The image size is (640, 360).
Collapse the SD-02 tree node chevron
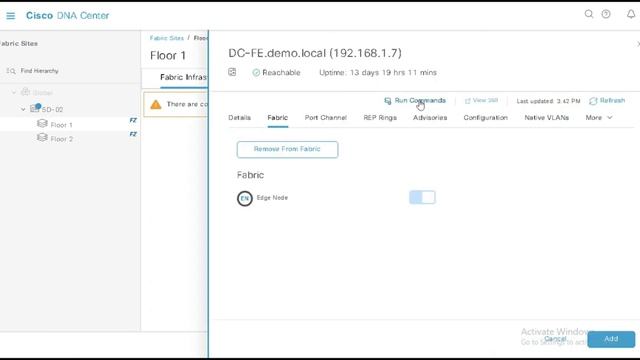point(23,109)
